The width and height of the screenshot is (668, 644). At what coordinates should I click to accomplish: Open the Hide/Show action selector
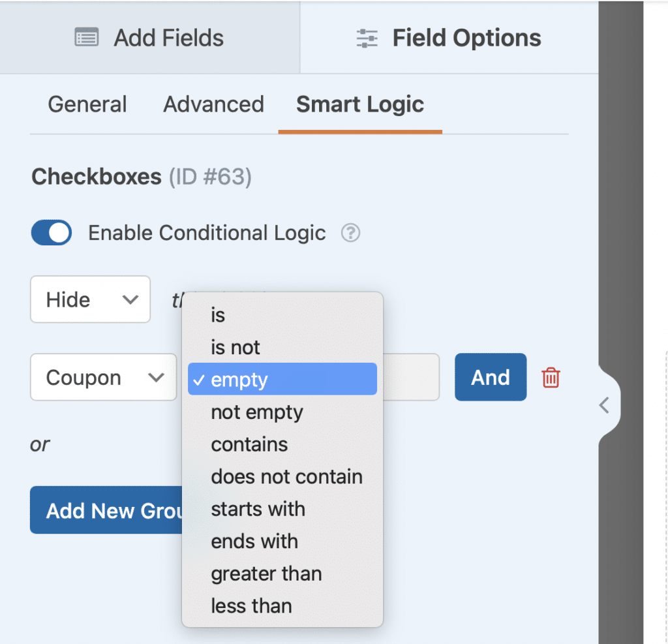[90, 299]
